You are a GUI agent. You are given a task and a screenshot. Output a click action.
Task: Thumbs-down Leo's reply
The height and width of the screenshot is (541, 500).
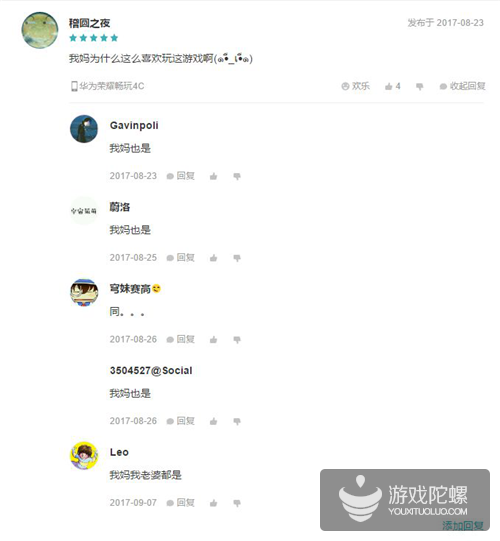coord(237,503)
